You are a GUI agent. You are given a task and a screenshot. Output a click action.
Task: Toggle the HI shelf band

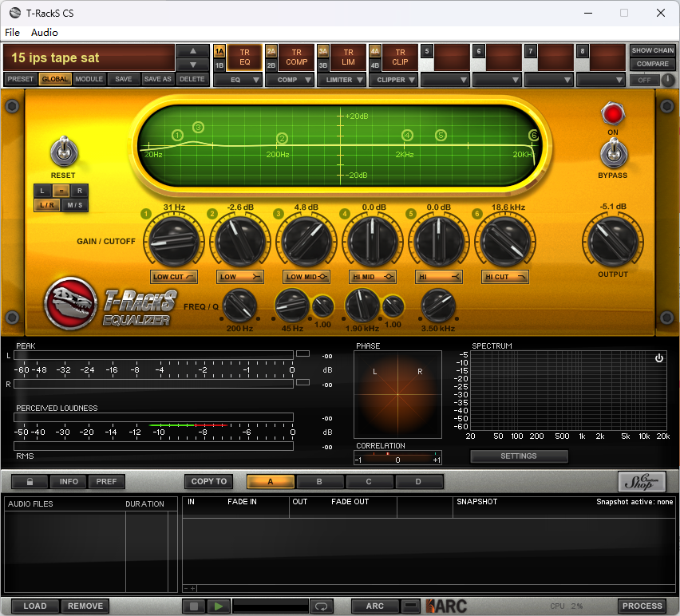click(x=438, y=277)
